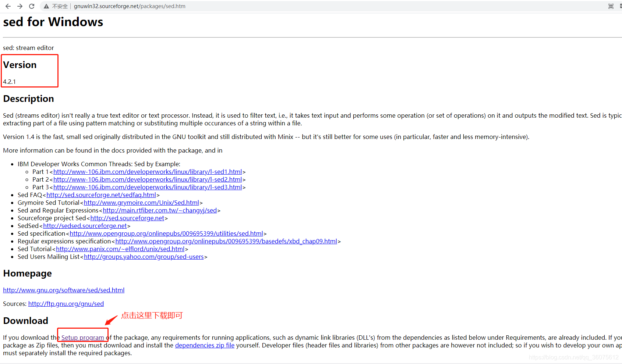
Task: Open the l-sed2.html Part 2 link
Action: tap(148, 179)
